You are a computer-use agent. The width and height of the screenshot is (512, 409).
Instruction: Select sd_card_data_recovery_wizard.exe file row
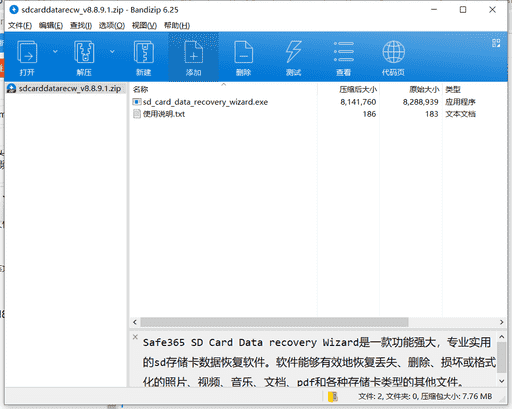pos(318,102)
